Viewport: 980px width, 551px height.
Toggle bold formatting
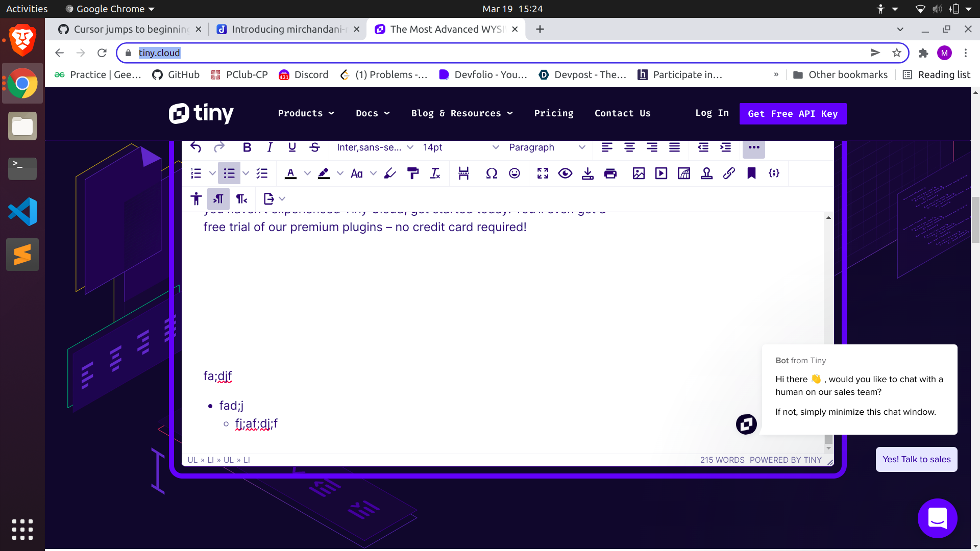tap(247, 147)
